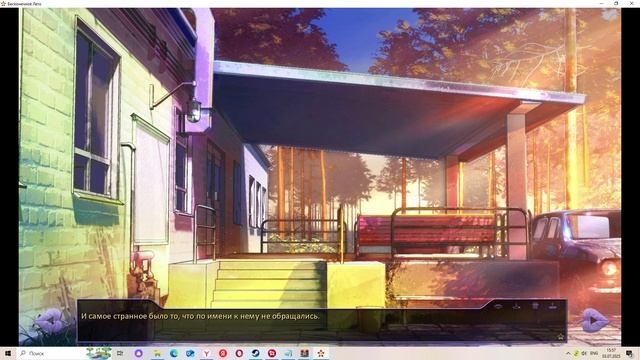Show hidden system tray icons
Viewport: 640px width, 360px height.
568,353
